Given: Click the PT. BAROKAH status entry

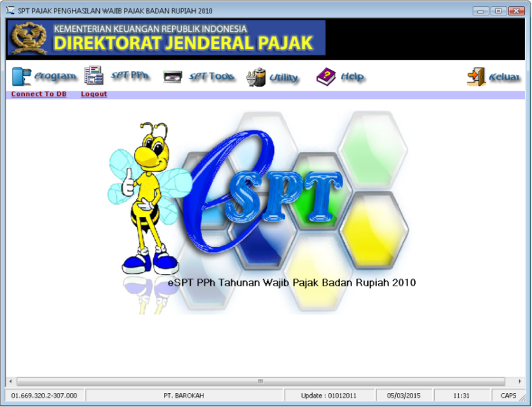Looking at the screenshot, I should pyautogui.click(x=184, y=396).
